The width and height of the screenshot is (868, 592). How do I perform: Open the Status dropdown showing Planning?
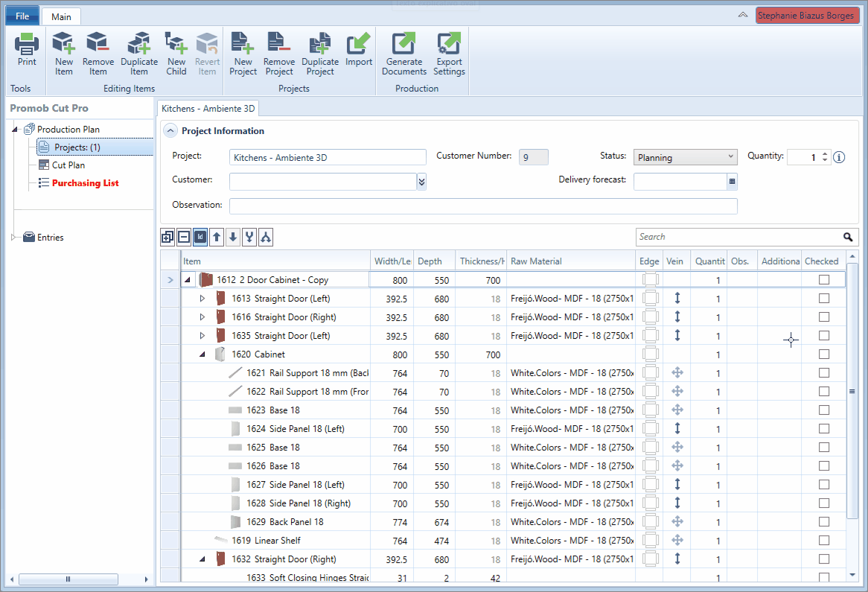(686, 157)
